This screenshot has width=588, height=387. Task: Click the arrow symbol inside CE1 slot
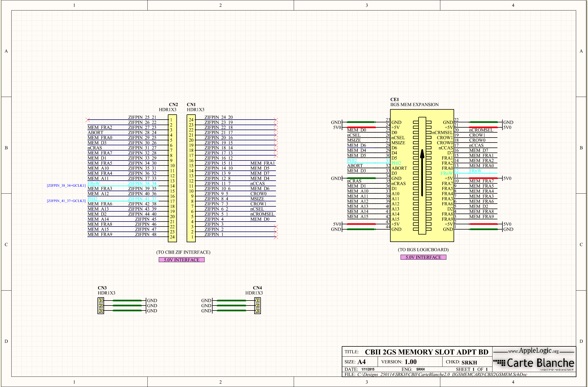click(422, 173)
